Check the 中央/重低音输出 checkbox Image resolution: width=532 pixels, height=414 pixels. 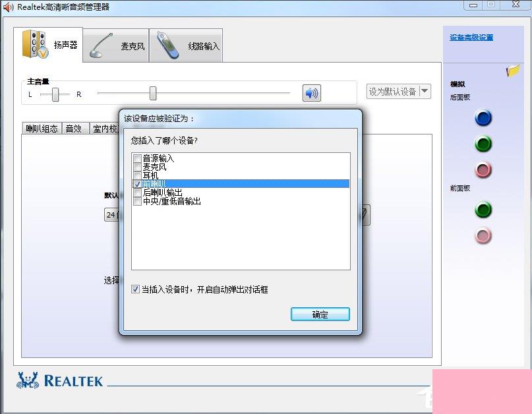[137, 201]
